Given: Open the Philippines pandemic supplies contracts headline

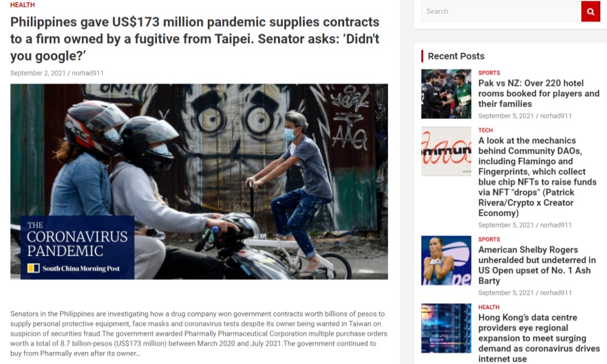Looking at the screenshot, I should 195,39.
